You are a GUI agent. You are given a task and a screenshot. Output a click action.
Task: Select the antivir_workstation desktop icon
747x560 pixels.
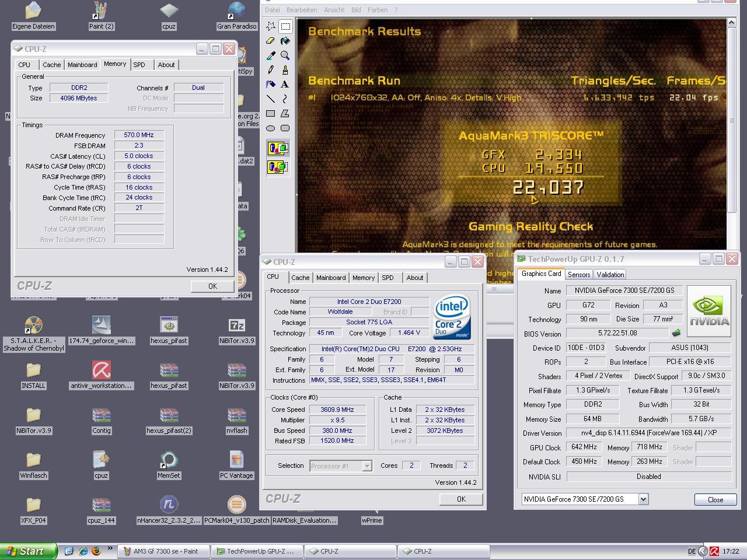101,374
